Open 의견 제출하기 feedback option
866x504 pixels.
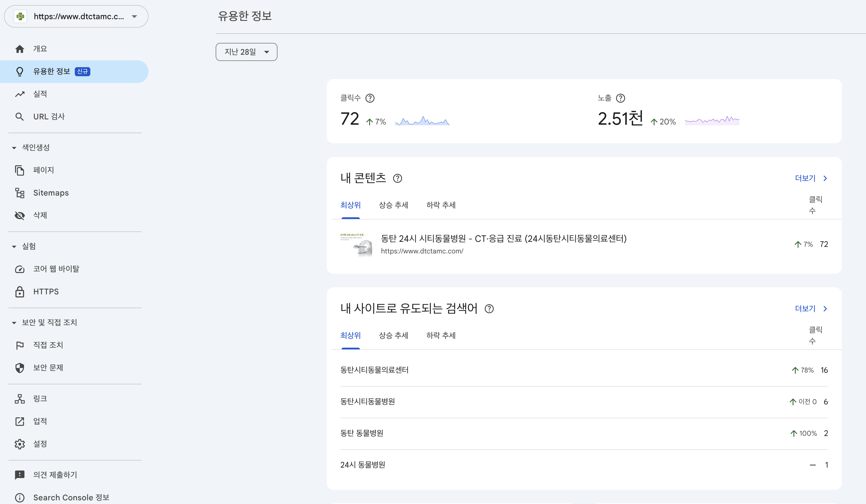click(54, 475)
